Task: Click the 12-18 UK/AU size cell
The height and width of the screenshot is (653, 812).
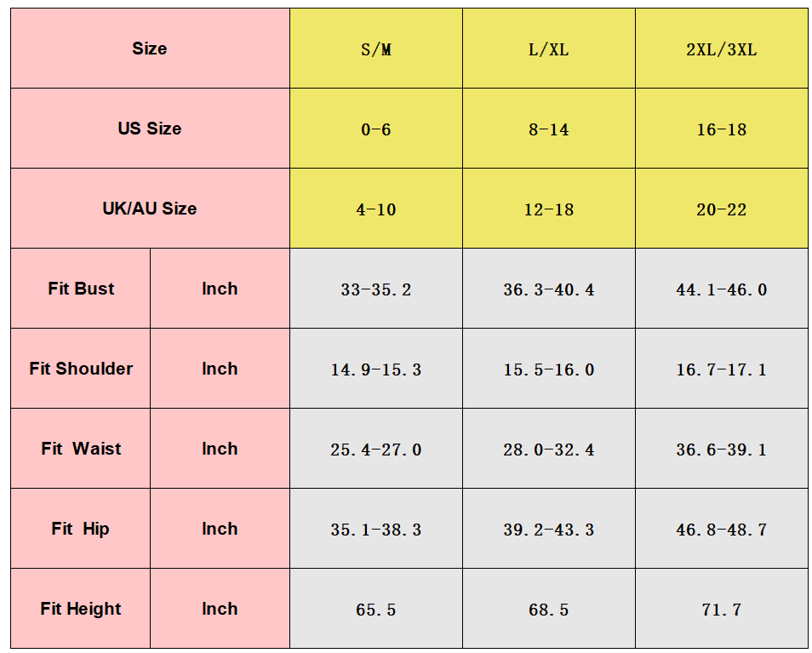Action: pos(549,209)
